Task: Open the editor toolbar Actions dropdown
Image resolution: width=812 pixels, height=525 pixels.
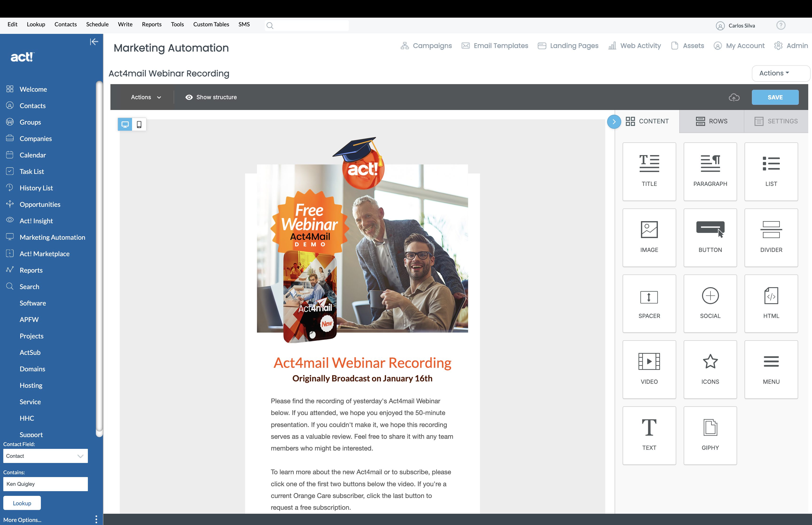Action: click(146, 97)
